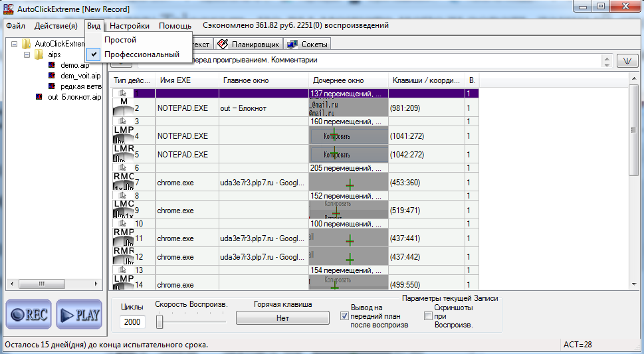Click the RMC action icon in row 7

pos(124,181)
